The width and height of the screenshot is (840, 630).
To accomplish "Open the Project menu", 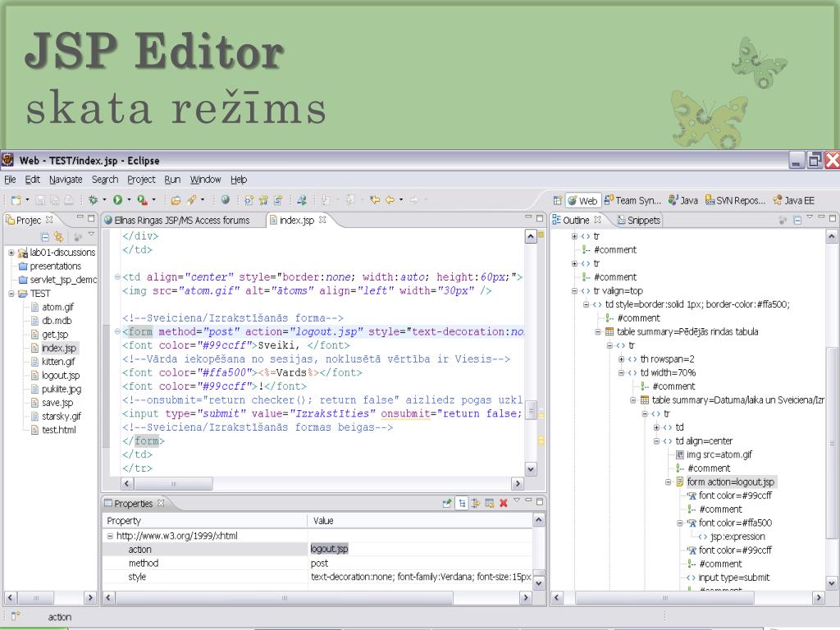I will tap(141, 180).
